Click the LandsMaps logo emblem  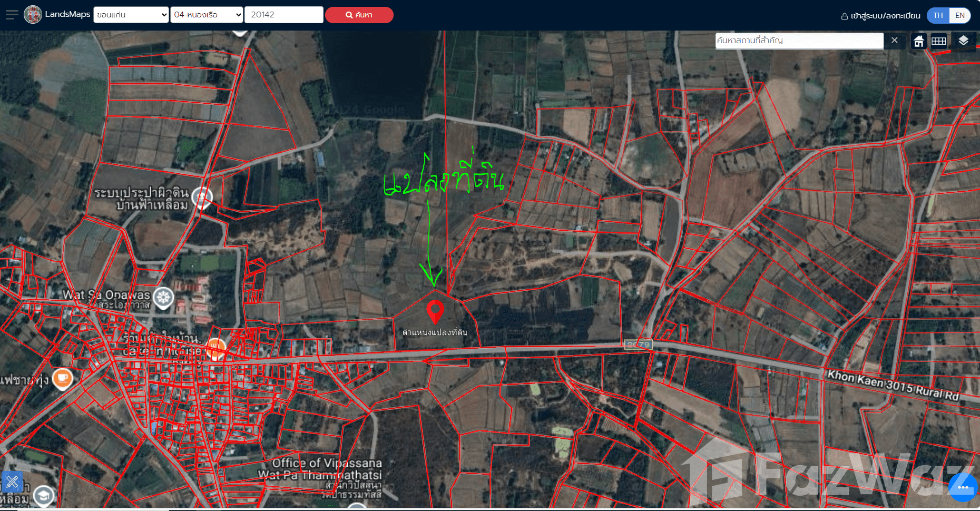click(33, 15)
